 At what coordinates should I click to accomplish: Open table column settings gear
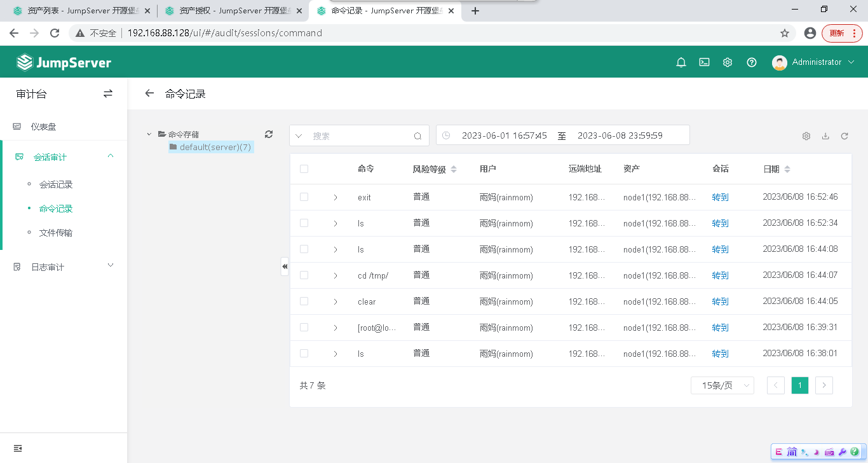pyautogui.click(x=806, y=136)
